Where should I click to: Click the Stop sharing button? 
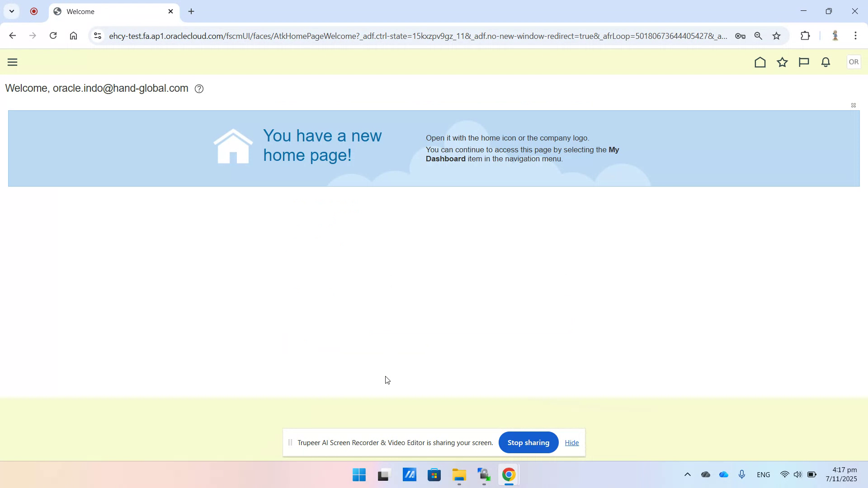click(x=528, y=443)
